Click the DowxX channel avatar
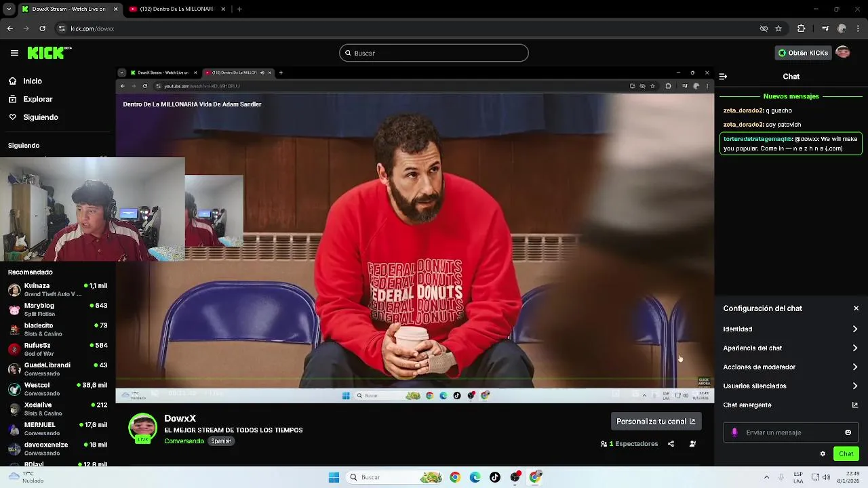Screen dimensions: 868x488 (142, 428)
